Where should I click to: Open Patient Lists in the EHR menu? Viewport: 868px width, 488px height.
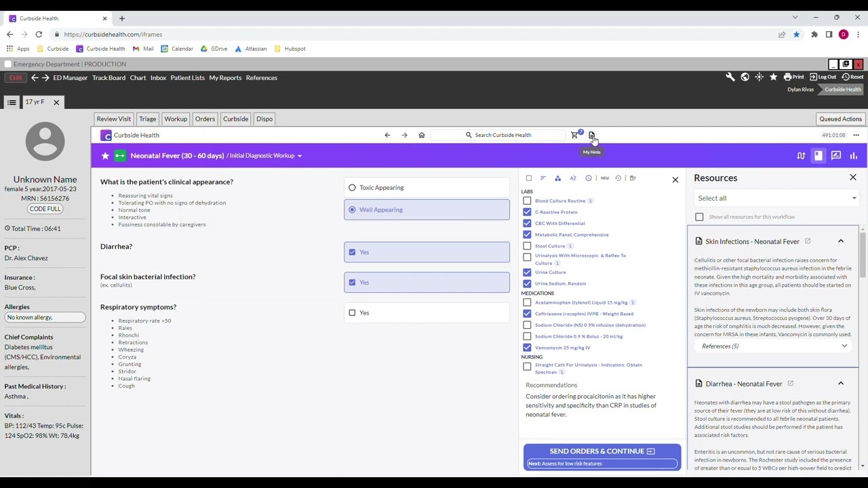(x=187, y=78)
